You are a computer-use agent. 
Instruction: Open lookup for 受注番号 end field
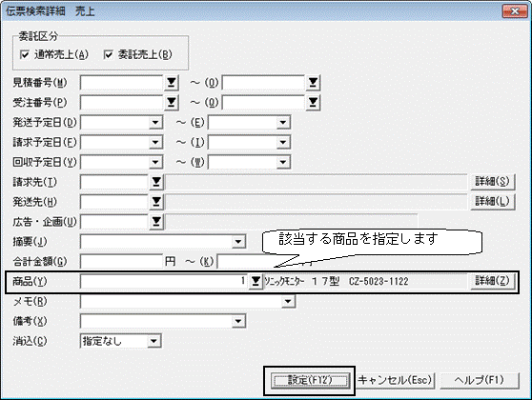pyautogui.click(x=313, y=103)
